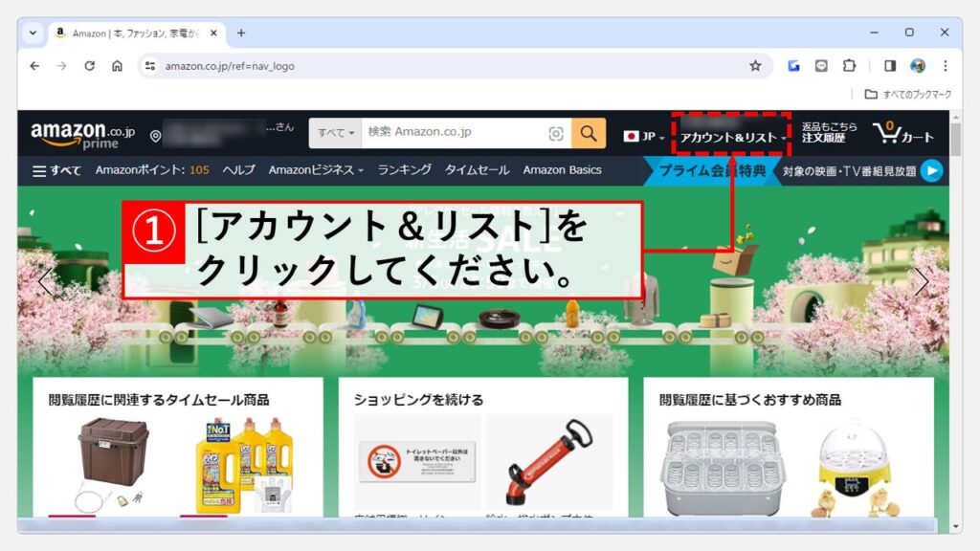Open a new browser tab
The height and width of the screenshot is (551, 980).
pyautogui.click(x=241, y=33)
